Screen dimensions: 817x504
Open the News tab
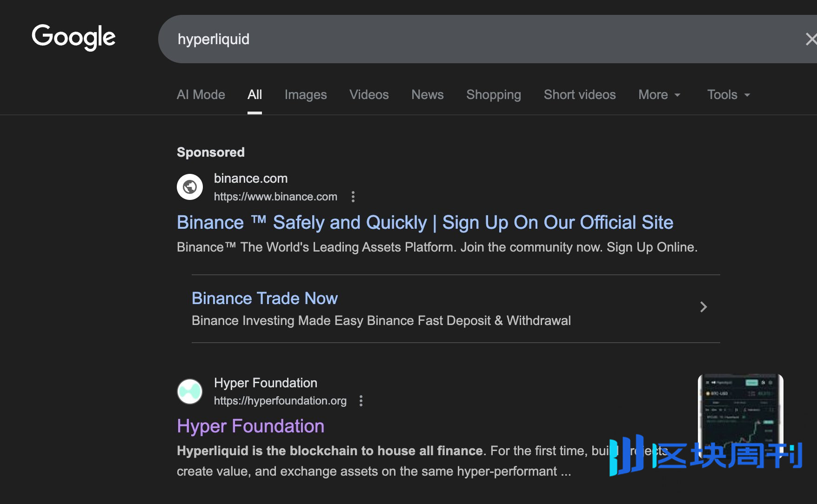(428, 94)
